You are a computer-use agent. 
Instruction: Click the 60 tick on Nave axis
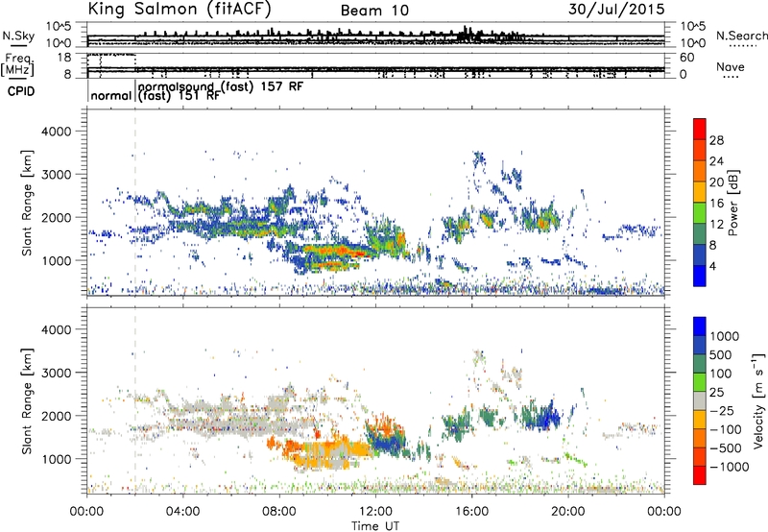pos(686,58)
